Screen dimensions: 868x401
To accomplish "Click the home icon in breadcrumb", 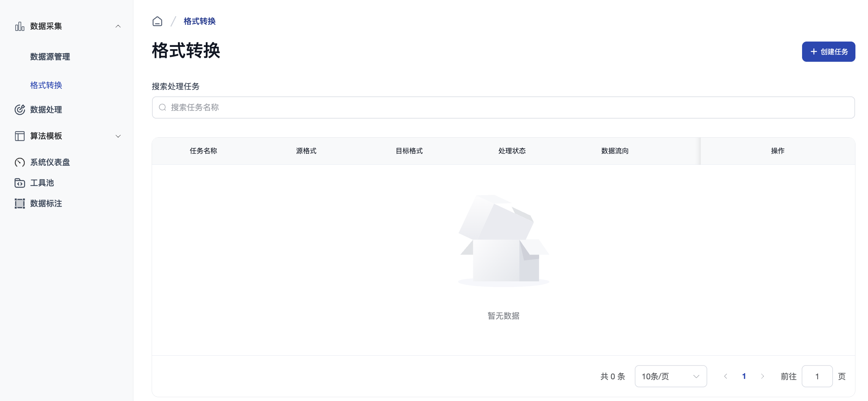I will (x=157, y=21).
